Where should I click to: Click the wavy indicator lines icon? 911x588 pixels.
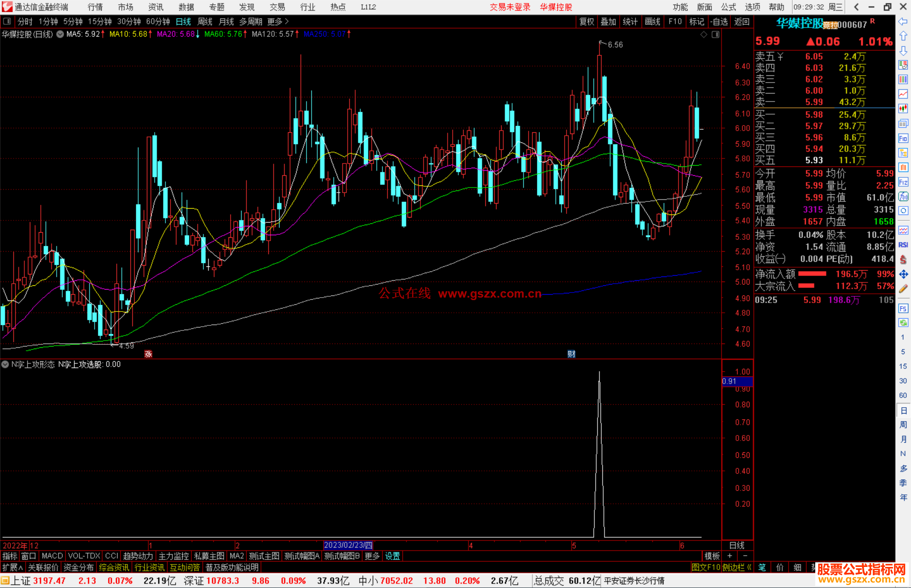click(903, 230)
